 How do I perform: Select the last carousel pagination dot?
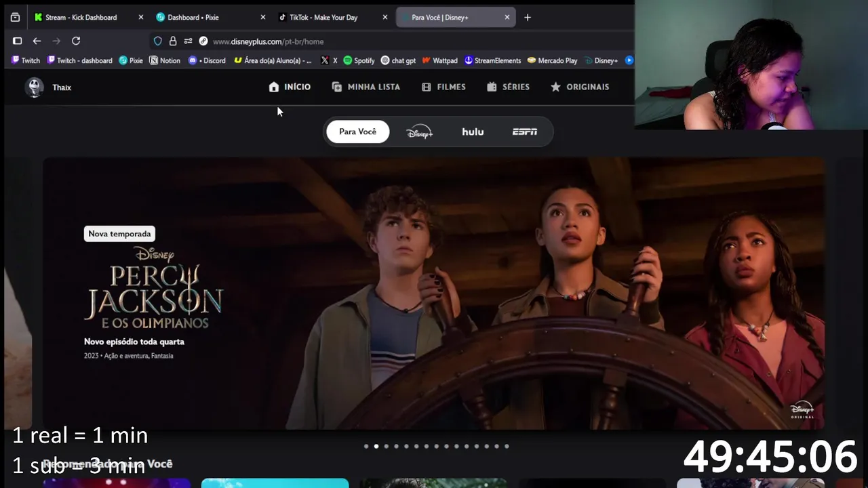click(507, 446)
